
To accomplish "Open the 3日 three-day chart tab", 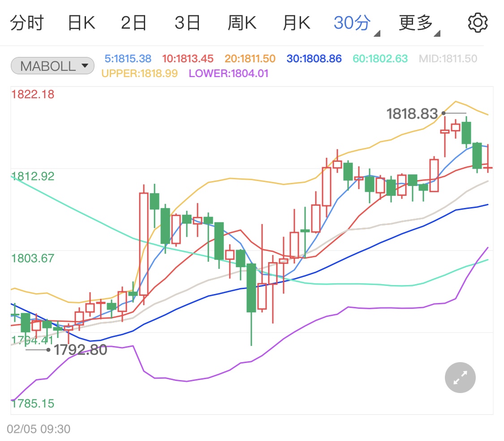I will coord(187,23).
